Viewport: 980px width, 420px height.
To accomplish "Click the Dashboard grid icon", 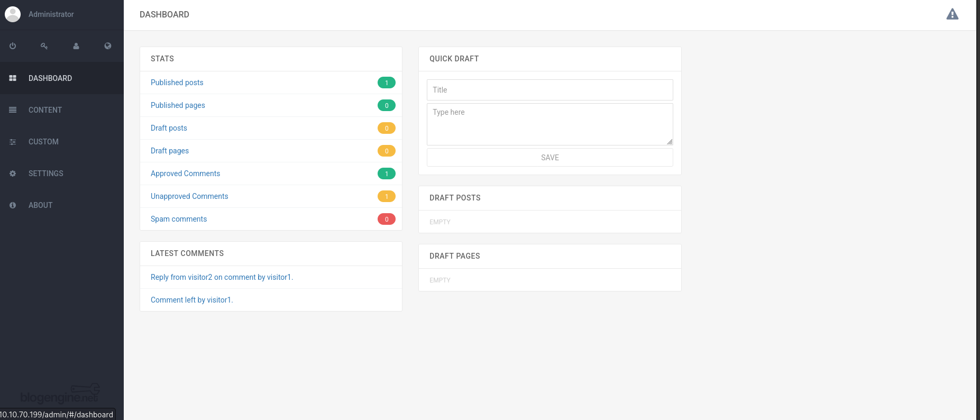I will (13, 78).
